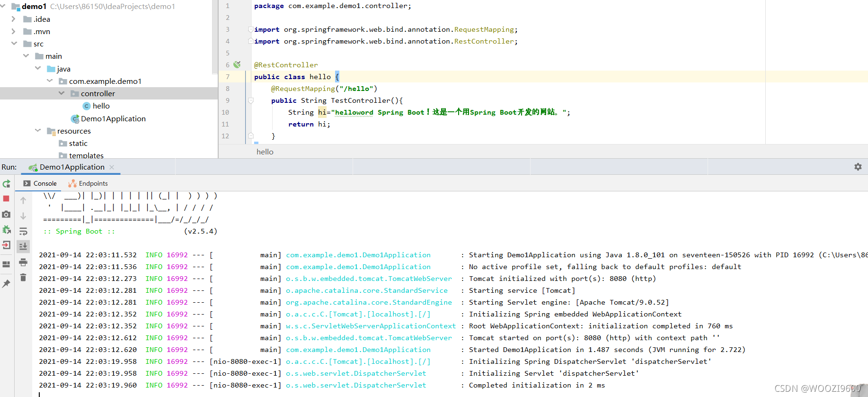Click the RequestMapping import name on line 3
Screen dimensions: 868x397
484,29
